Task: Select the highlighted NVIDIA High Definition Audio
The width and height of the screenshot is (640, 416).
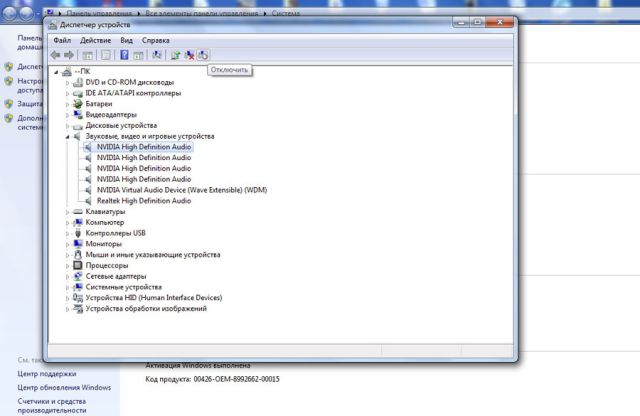Action: coord(144,147)
